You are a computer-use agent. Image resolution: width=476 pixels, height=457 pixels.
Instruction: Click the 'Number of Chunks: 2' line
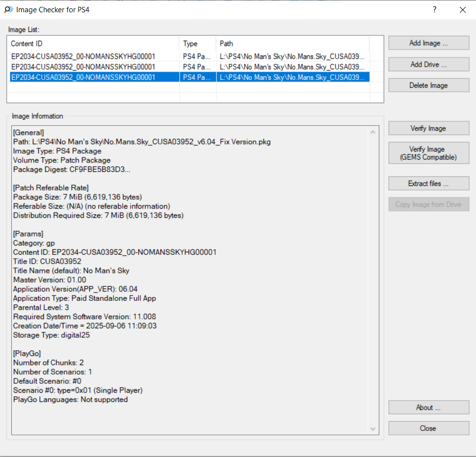(x=48, y=363)
